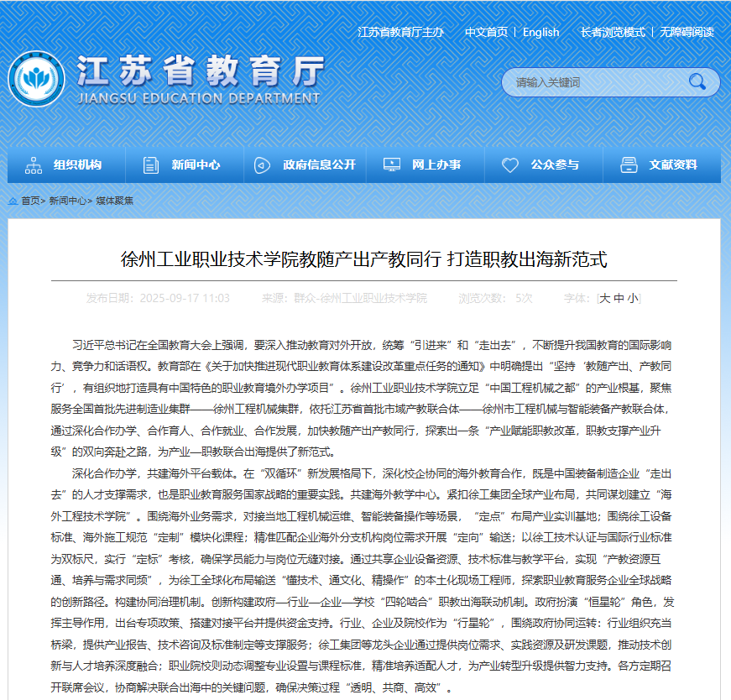Click the view count 5次
This screenshot has width=731, height=700.
pyautogui.click(x=524, y=299)
